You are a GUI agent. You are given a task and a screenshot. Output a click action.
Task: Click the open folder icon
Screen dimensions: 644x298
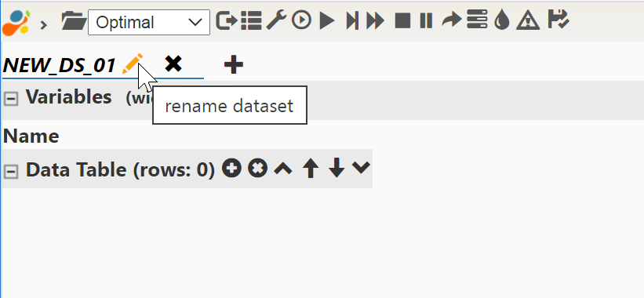[74, 20]
